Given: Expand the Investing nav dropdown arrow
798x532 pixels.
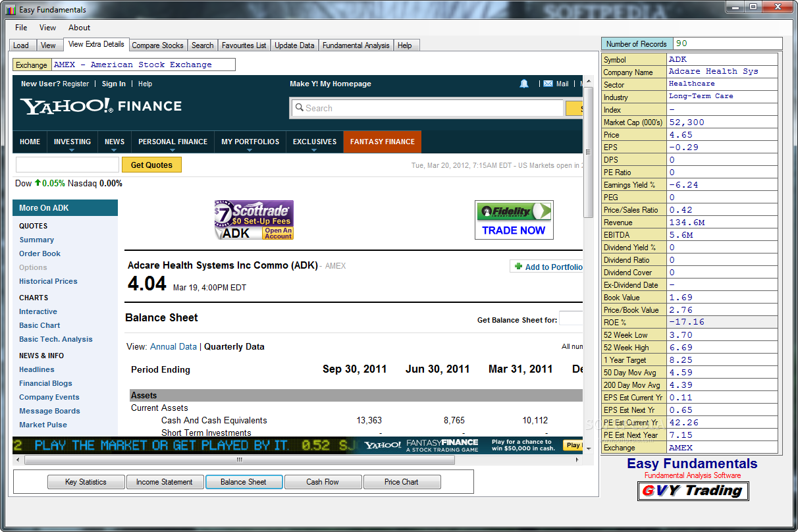Looking at the screenshot, I should (72, 149).
